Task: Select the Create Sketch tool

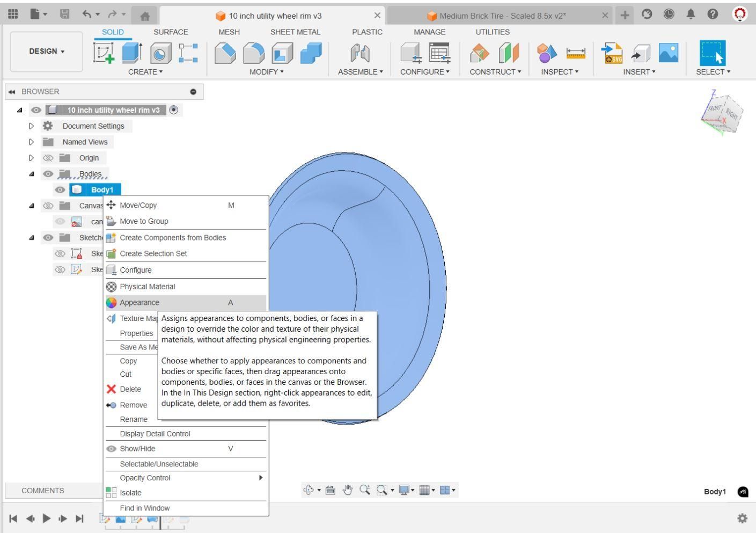Action: click(105, 53)
